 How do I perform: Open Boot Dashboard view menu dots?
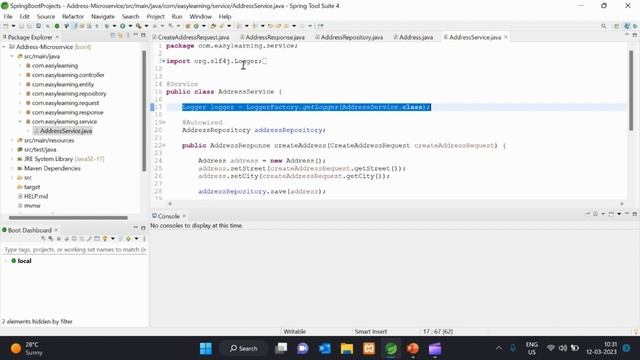tap(144, 238)
